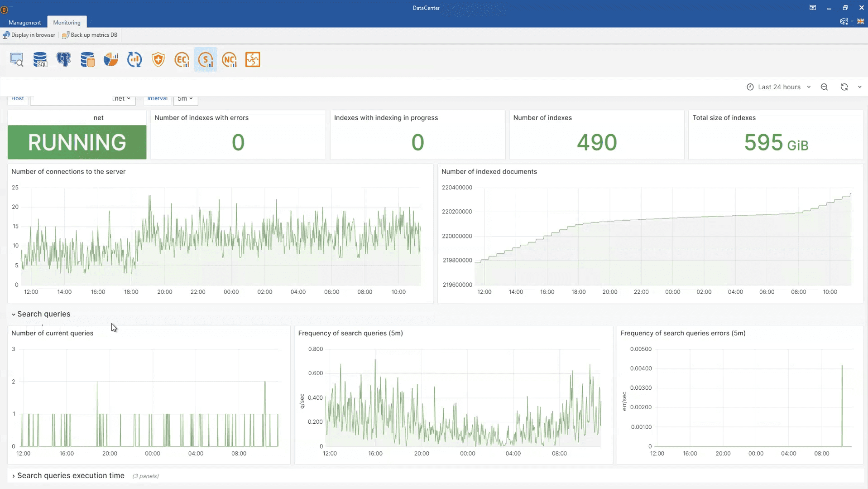Click the (3 panels) text
The height and width of the screenshot is (489, 868).
pos(145,476)
